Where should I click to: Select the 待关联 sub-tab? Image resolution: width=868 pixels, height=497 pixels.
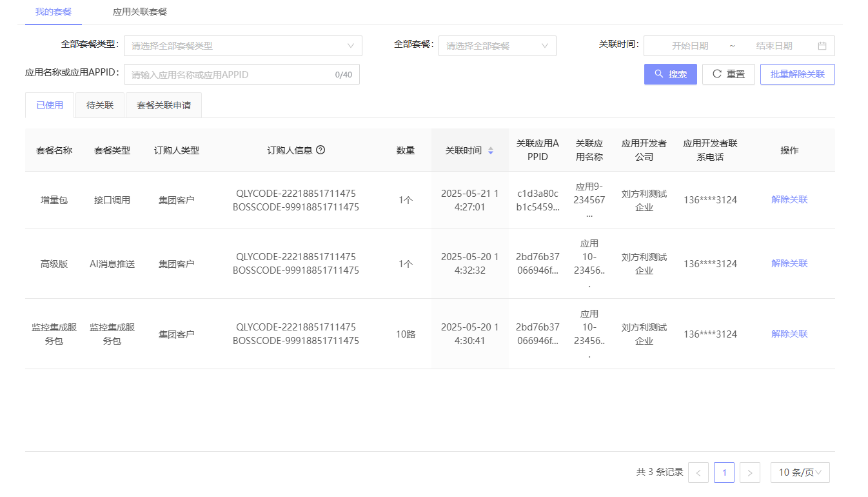[x=100, y=105]
